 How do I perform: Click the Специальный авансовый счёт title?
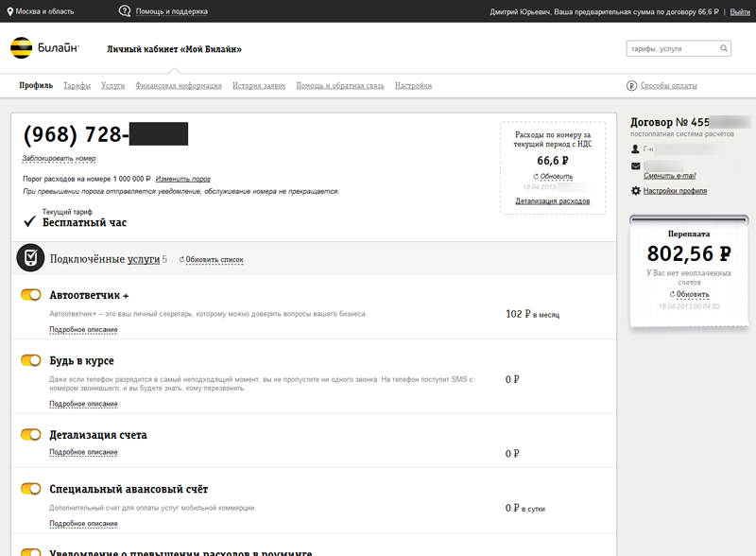tap(129, 489)
